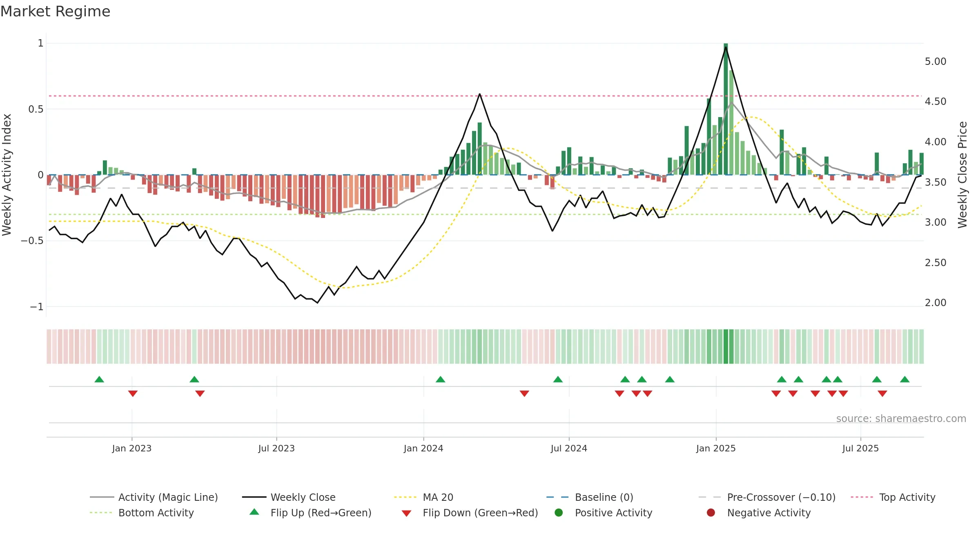Image resolution: width=980 pixels, height=551 pixels.
Task: Click the darkest green segment in the regime strip
Action: [726, 346]
